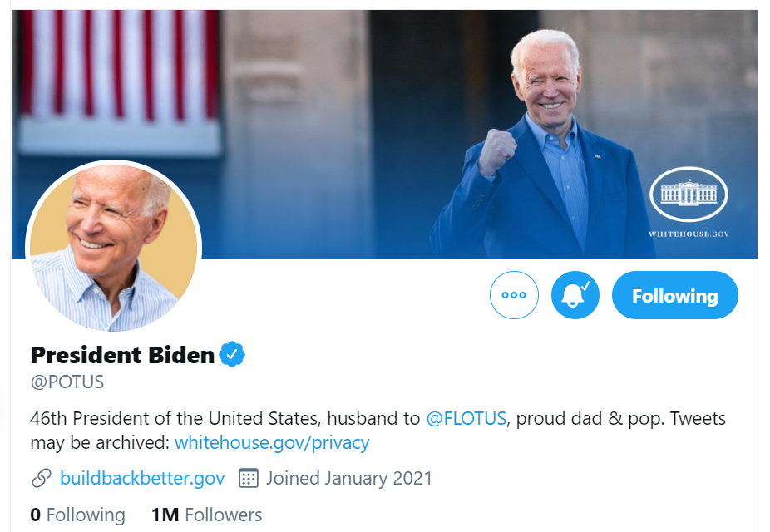Screen dimensions: 770x532
Task: Open the more options menu on the profile
Action: point(514,294)
